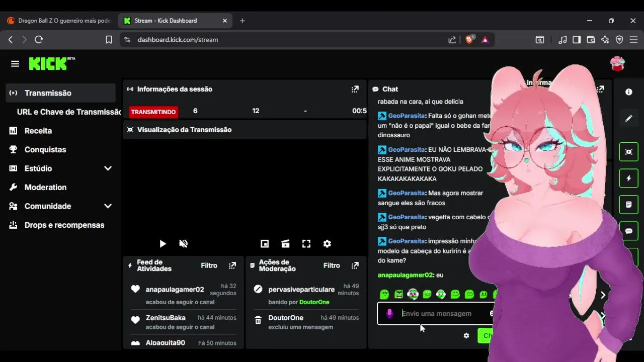
Task: Click anapaulagamer02 username in chat
Action: coord(405,275)
